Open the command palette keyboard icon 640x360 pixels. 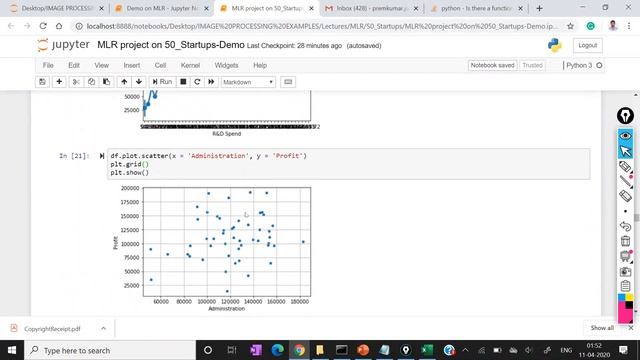(288, 82)
